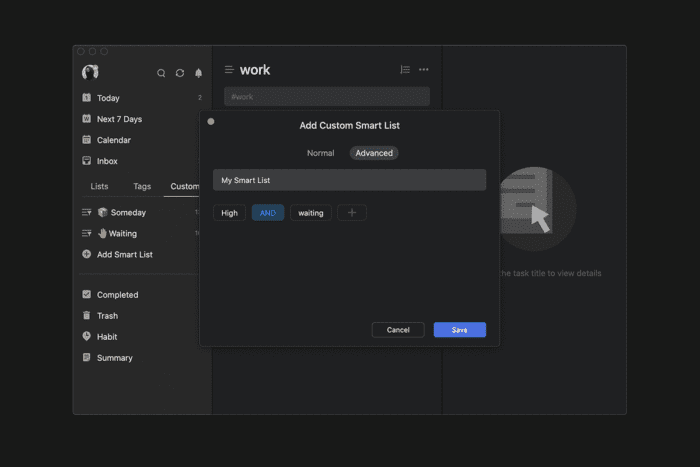Open the High priority filter chip
Screen dimensions: 700x467
(x=229, y=213)
